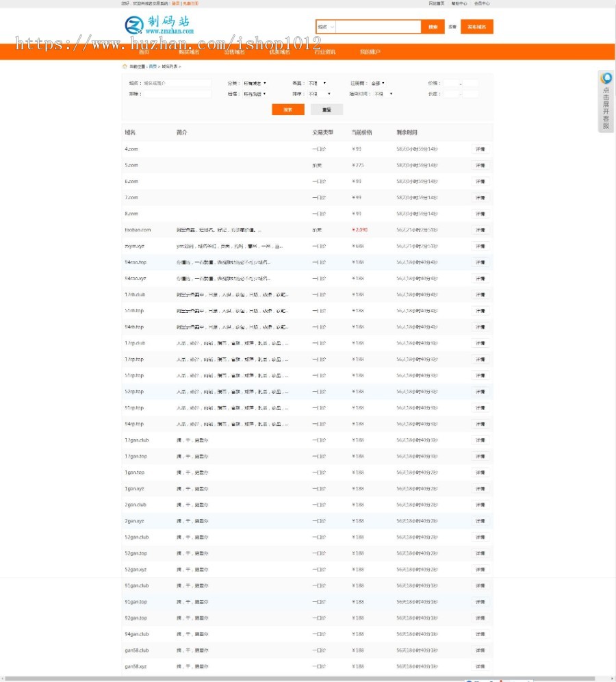Image resolution: width=616 pixels, height=682 pixels.
Task: Go to 网站首页 in the top bar
Action: coord(437,3)
